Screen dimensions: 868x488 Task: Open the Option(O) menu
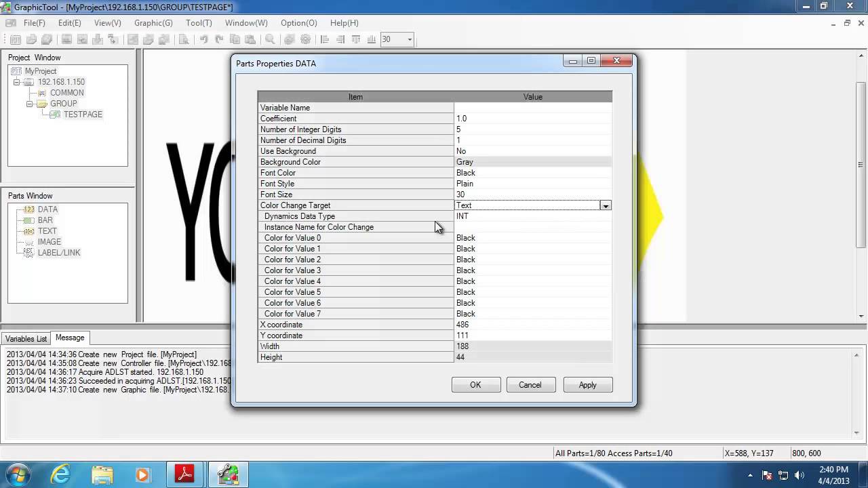(x=299, y=23)
